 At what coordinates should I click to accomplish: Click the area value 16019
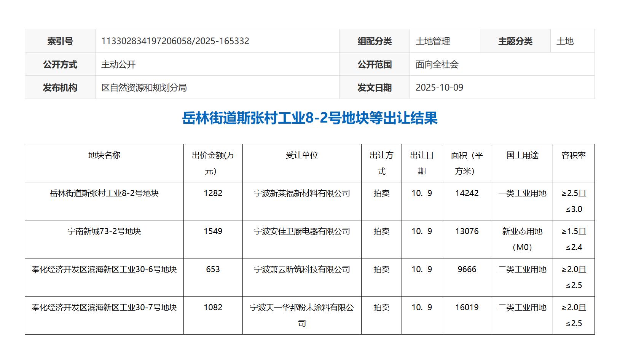tap(467, 308)
